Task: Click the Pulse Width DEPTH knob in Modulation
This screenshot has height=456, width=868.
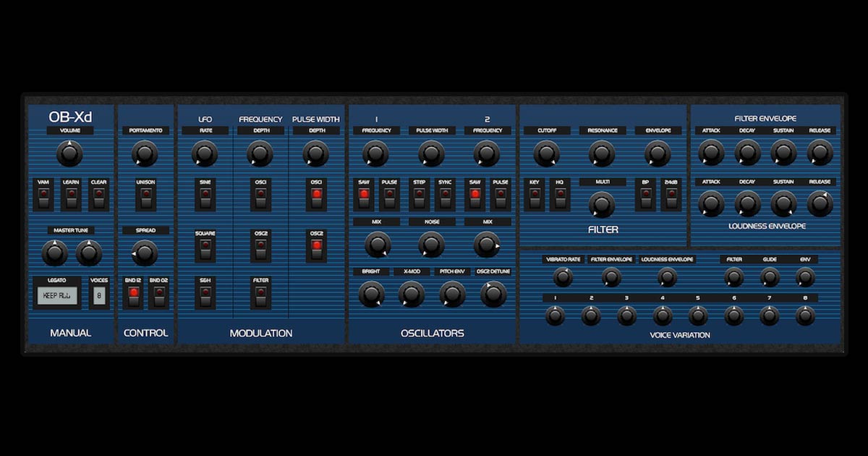Action: click(x=315, y=153)
